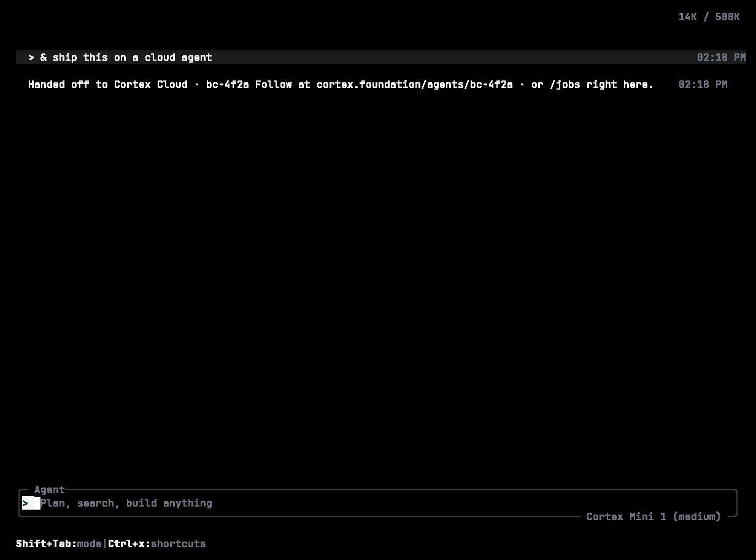Click the 'Agent' label on the input box
This screenshot has width=756, height=560.
point(50,489)
